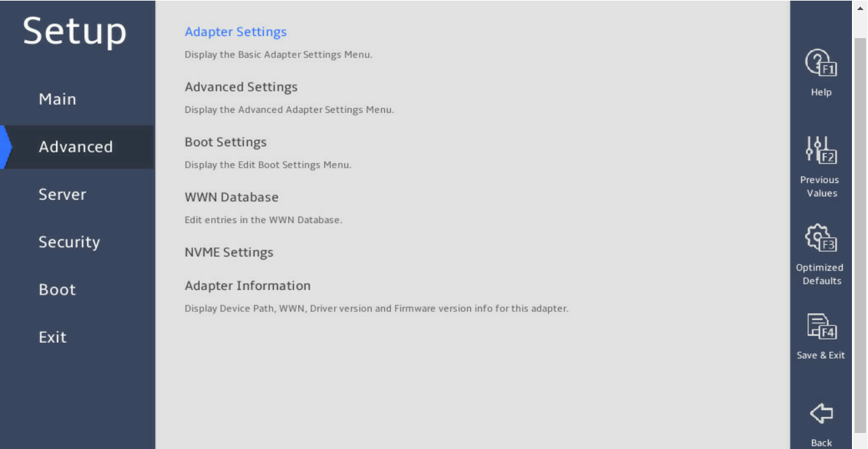Open the Boot tab in sidebar
The width and height of the screenshot is (868, 449).
tap(57, 289)
